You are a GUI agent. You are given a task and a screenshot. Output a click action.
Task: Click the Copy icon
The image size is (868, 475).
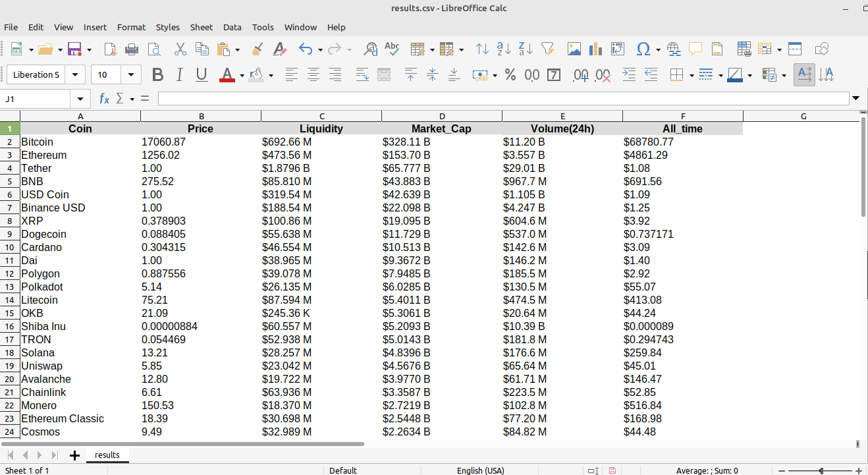pos(202,49)
